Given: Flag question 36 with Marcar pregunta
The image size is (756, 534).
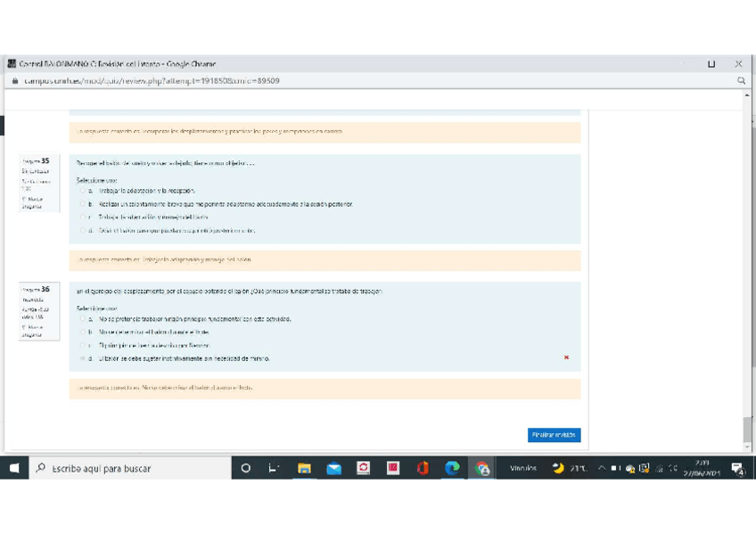Looking at the screenshot, I should point(32,331).
